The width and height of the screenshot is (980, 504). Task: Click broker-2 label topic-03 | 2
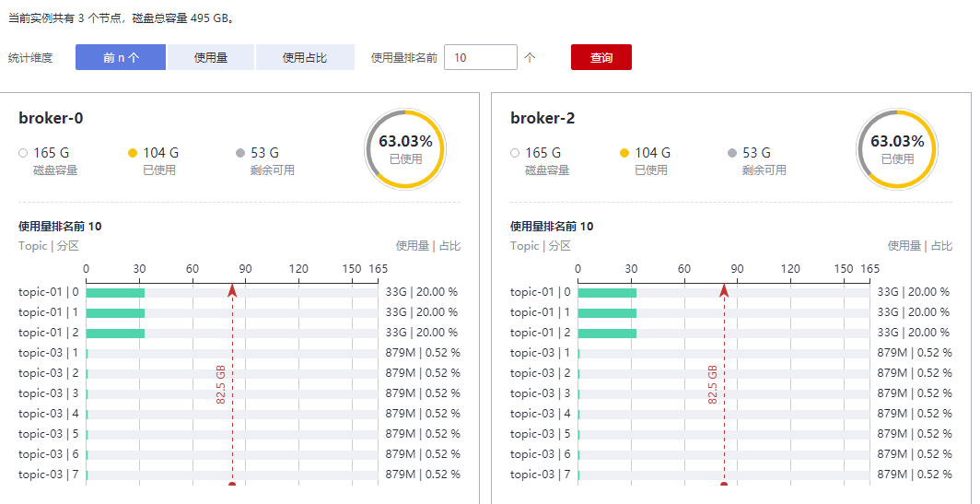(x=541, y=372)
